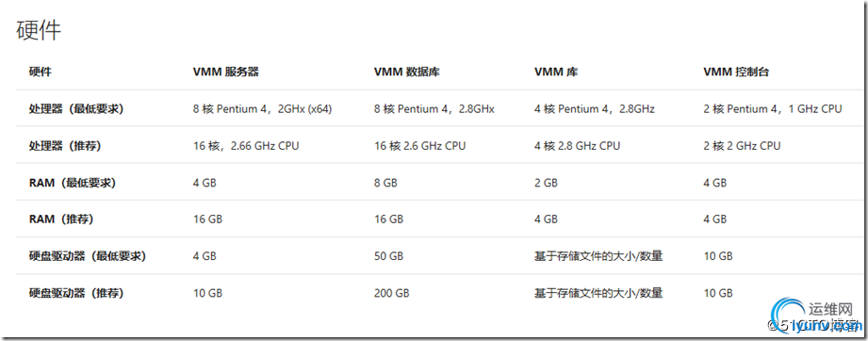
Task: Select the 2 核 2 GHz CPU cell
Action: pos(742,146)
